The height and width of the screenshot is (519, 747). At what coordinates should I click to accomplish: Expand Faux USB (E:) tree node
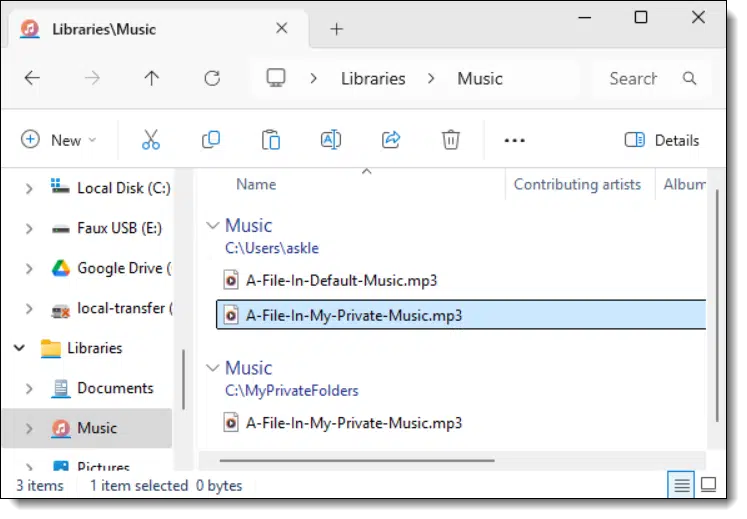click(29, 229)
